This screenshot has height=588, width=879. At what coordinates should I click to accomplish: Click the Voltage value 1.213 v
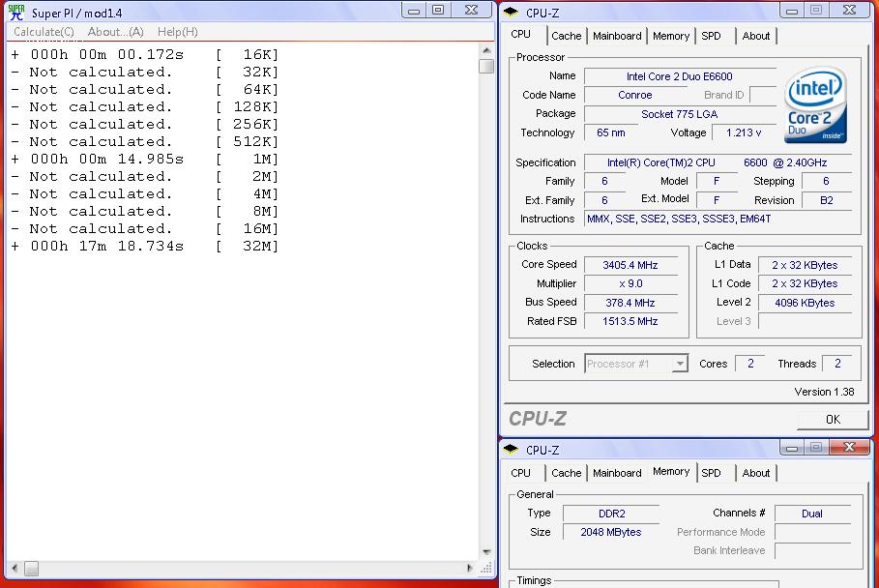click(744, 132)
